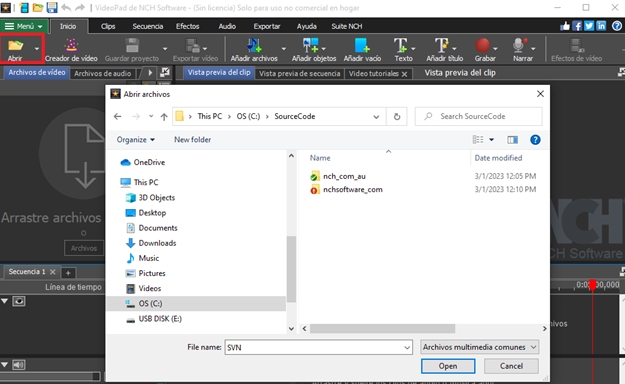Expand the Organize menu
The width and height of the screenshot is (625, 384).
click(x=136, y=140)
